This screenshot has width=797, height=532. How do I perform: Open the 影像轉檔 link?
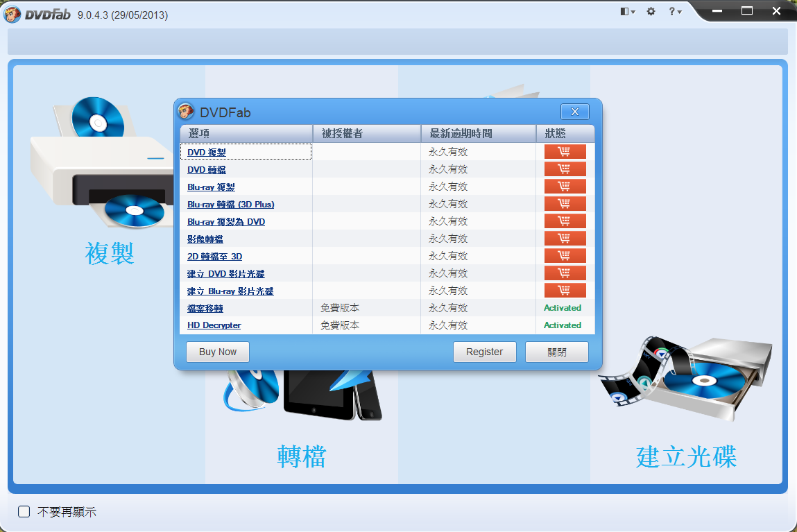click(205, 239)
